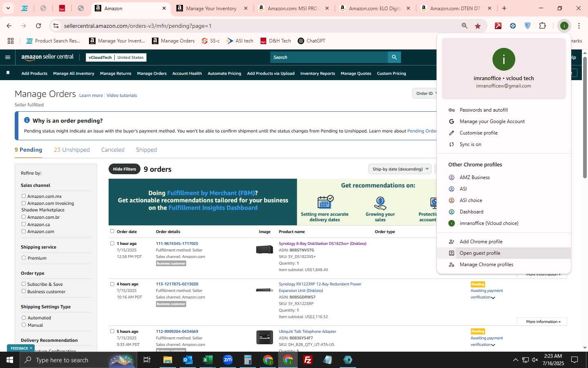Click the Adobe Acrobat extension icon

click(498, 26)
